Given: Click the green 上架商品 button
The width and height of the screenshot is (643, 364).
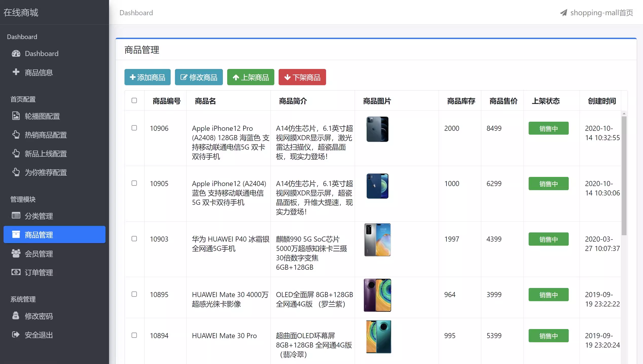Looking at the screenshot, I should pos(251,77).
